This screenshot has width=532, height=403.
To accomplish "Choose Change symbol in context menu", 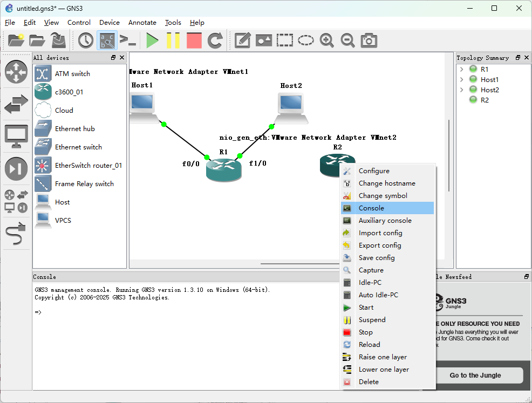I will click(387, 196).
